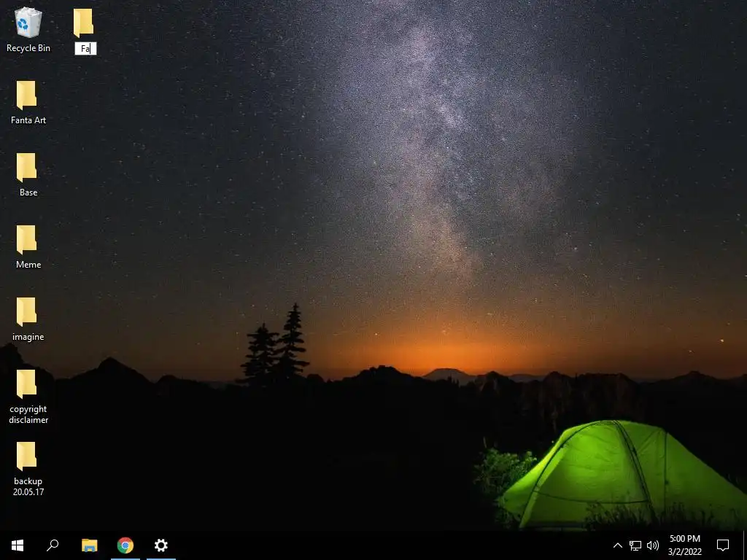Image resolution: width=747 pixels, height=560 pixels.
Task: Click the 'backup 20.05.17' label text
Action: [x=28, y=486]
